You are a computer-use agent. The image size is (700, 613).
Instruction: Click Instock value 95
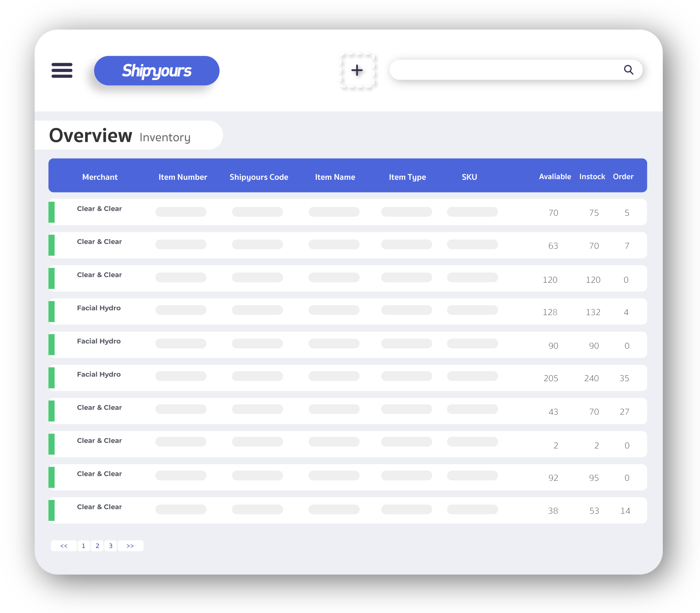594,478
